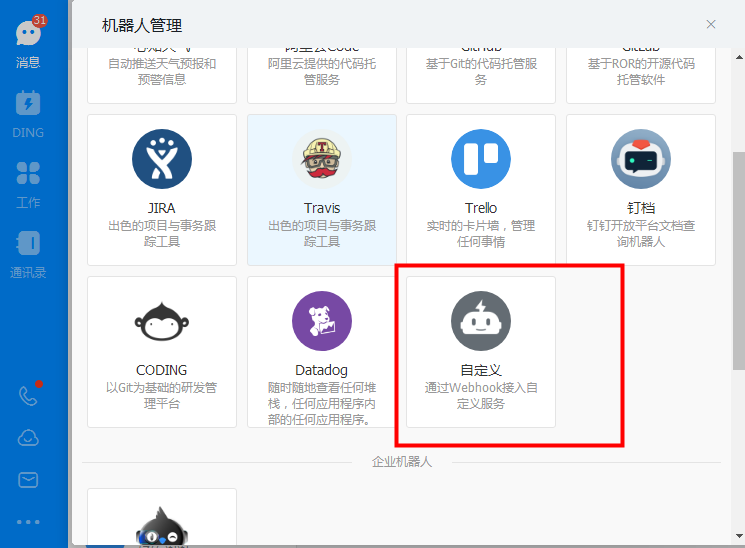Image resolution: width=745 pixels, height=548 pixels.
Task: Click the Datadog description 随时随地查看任何堆栈
Action: 322,404
